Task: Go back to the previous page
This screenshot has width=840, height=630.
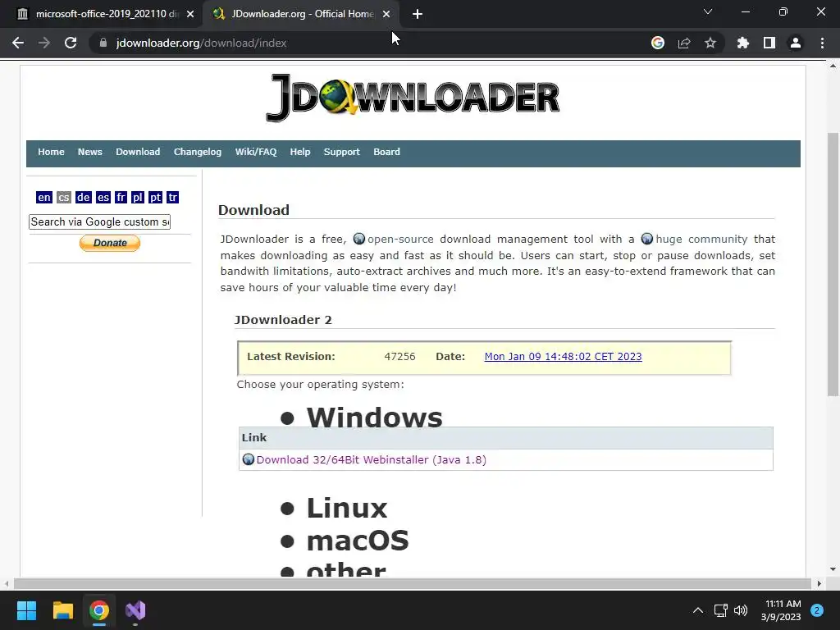Action: [18, 43]
